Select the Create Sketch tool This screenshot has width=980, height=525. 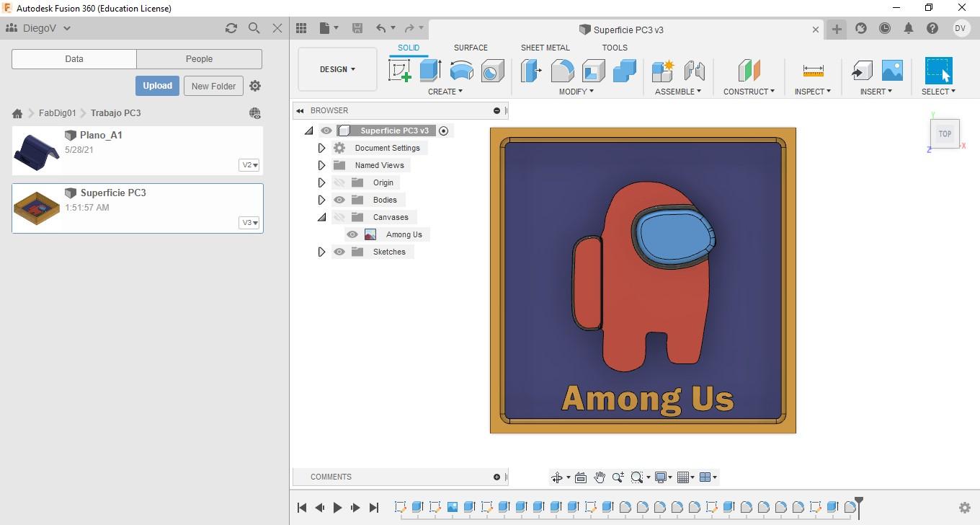click(x=400, y=71)
